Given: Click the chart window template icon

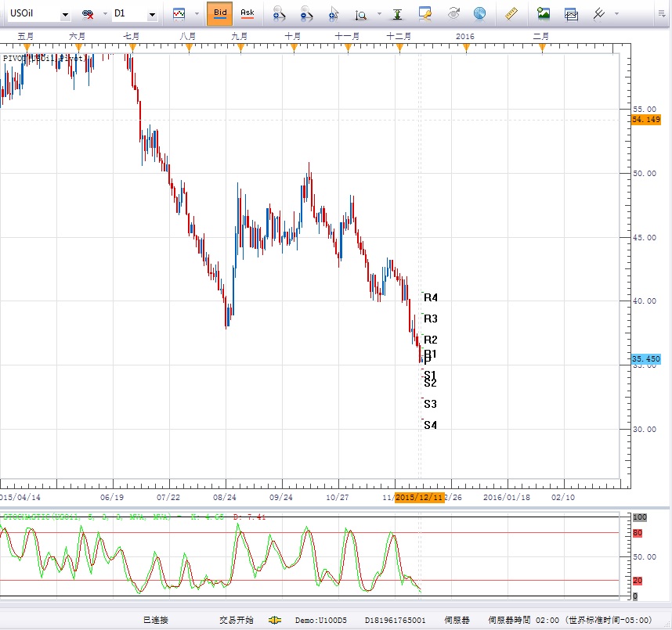Looking at the screenshot, I should (x=571, y=15).
